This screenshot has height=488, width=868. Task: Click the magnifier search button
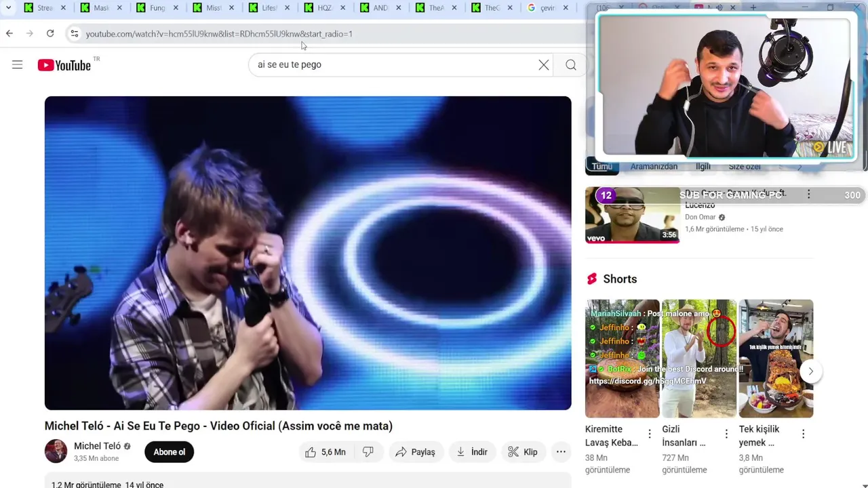click(x=571, y=64)
